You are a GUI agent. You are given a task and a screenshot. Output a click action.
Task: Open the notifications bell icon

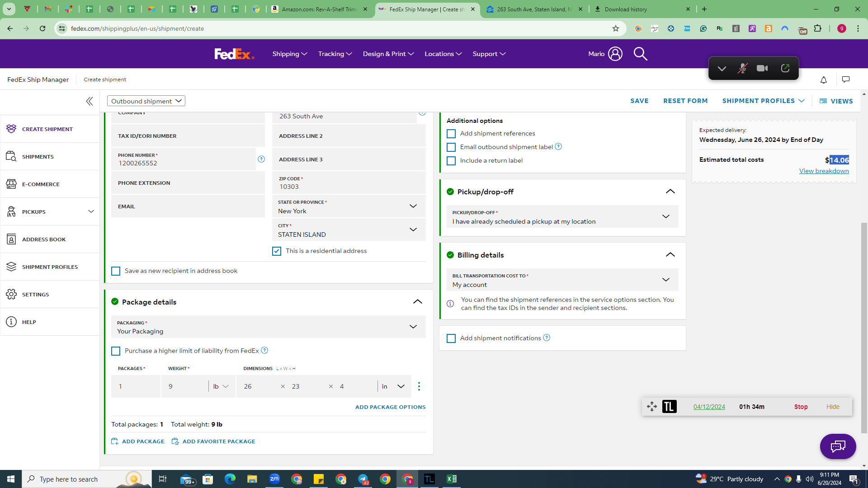click(824, 80)
